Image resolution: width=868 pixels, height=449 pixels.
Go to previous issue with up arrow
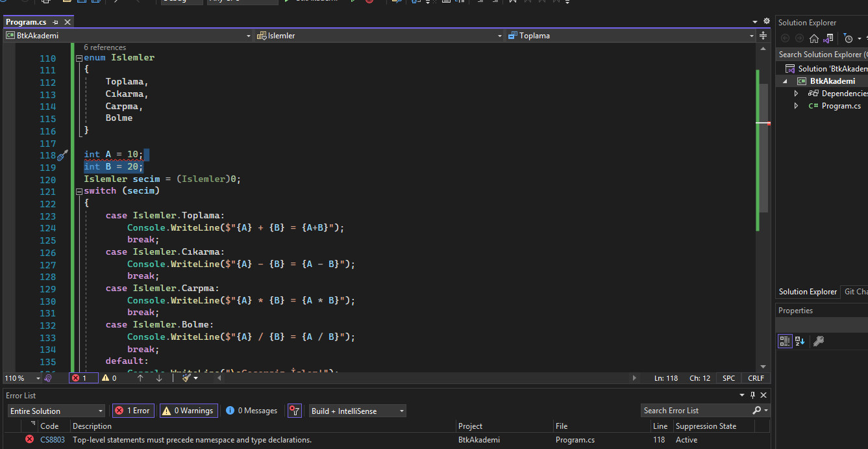(x=140, y=378)
